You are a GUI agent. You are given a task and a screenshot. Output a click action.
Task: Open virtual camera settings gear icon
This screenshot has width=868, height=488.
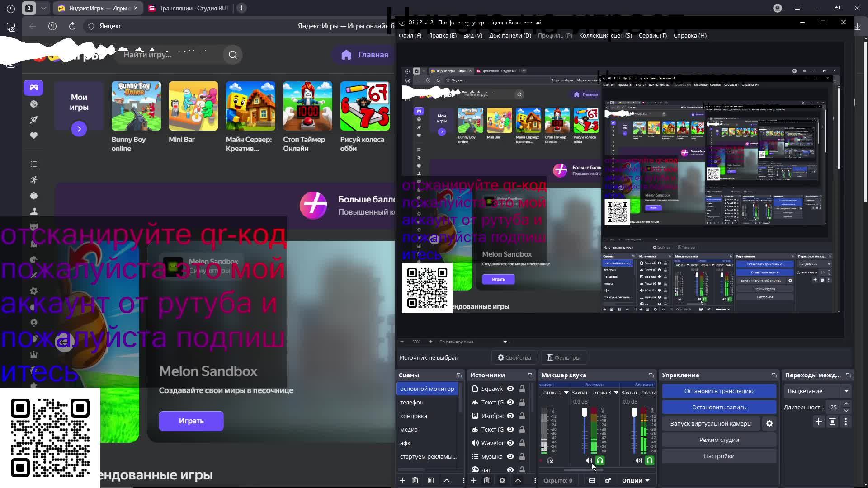click(769, 423)
